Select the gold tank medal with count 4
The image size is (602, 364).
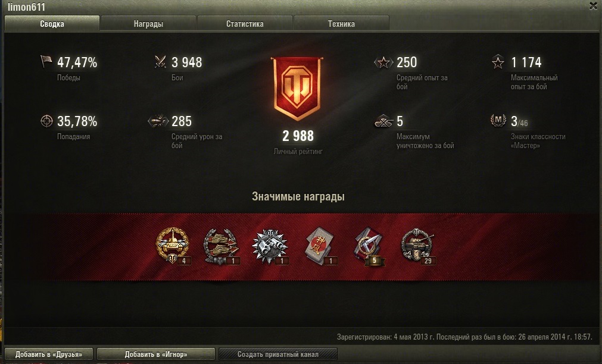173,245
